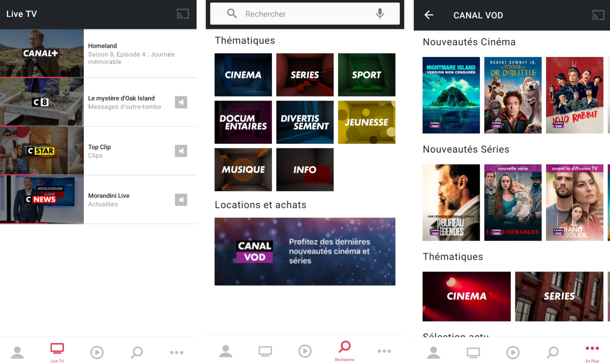
Task: Open DOCUMENTAIRES thematic tile
Action: point(243,122)
